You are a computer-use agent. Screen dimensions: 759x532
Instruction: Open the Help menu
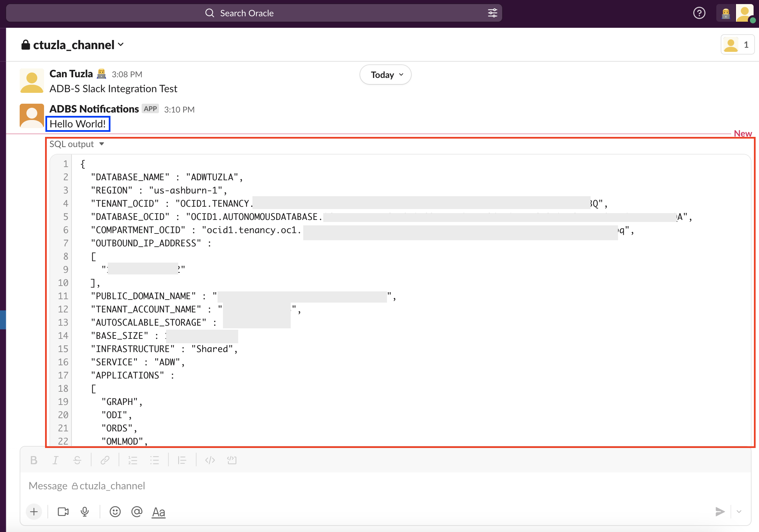[x=699, y=13]
